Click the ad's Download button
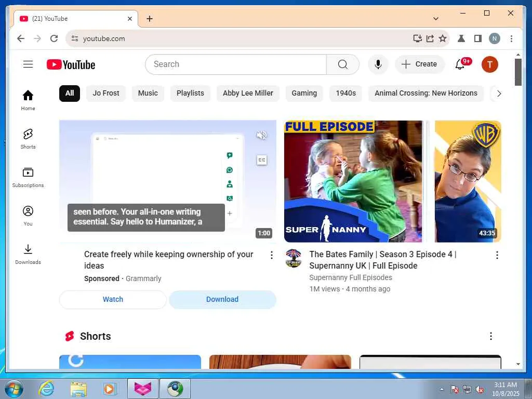 (x=222, y=299)
